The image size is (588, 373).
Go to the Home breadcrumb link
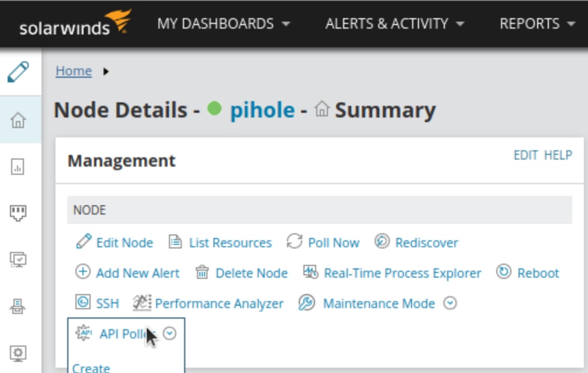(74, 71)
